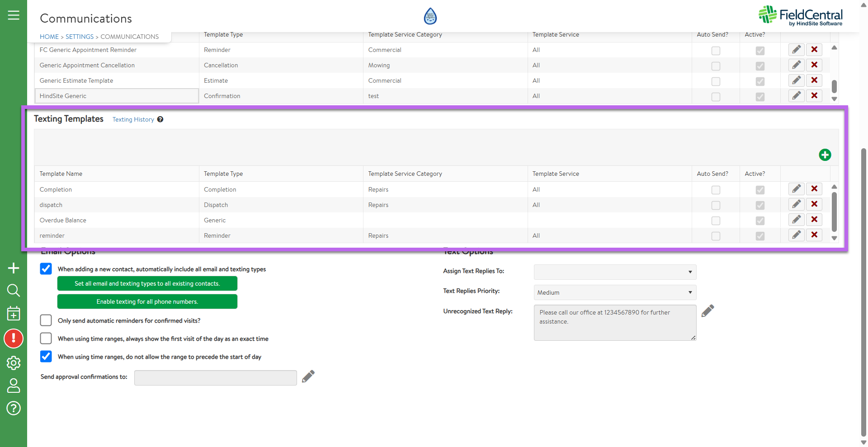This screenshot has width=868, height=447.
Task: Open the search icon in sidebar
Action: [14, 290]
